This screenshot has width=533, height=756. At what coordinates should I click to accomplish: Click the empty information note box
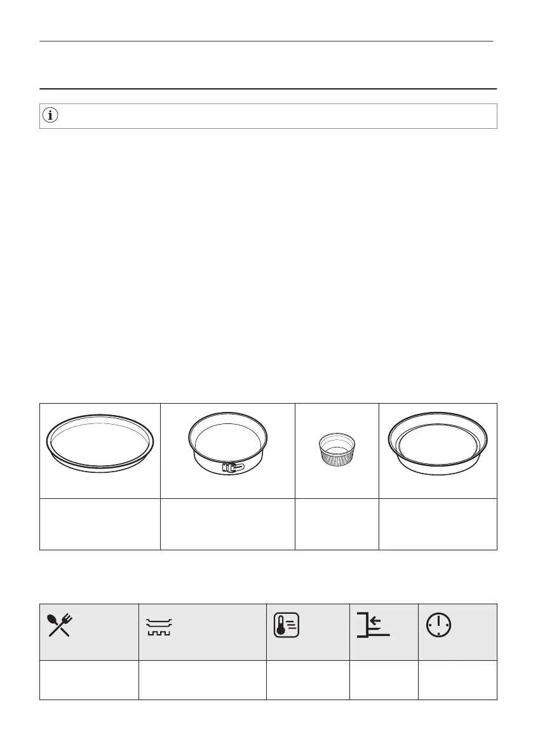(268, 116)
